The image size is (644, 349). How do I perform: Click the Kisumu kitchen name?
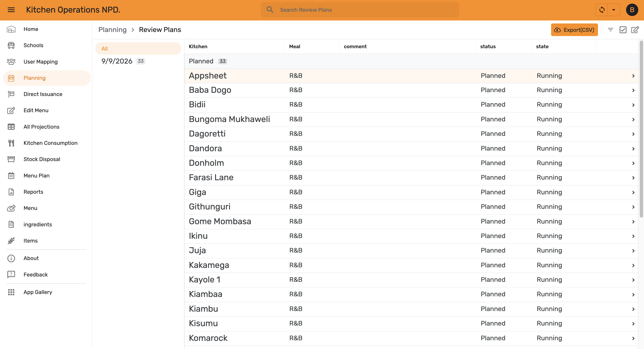(203, 323)
